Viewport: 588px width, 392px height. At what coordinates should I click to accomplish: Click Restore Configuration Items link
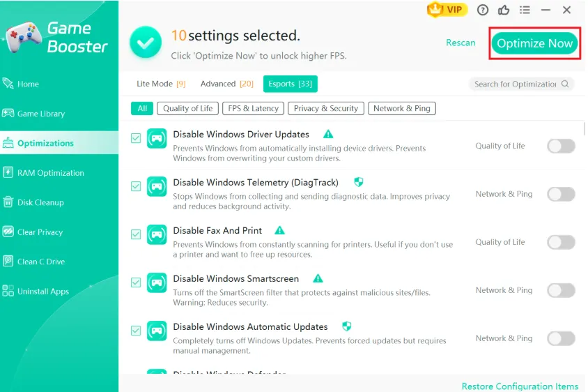[x=520, y=386]
